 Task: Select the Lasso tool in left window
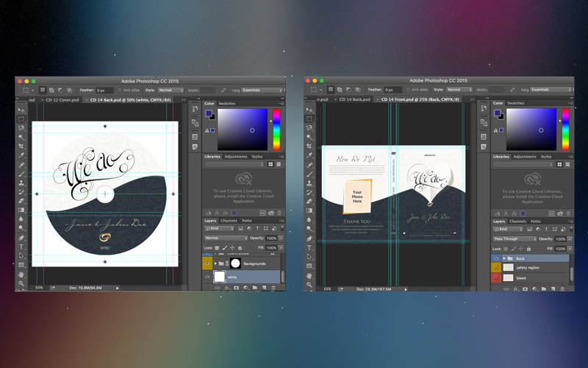[21, 128]
